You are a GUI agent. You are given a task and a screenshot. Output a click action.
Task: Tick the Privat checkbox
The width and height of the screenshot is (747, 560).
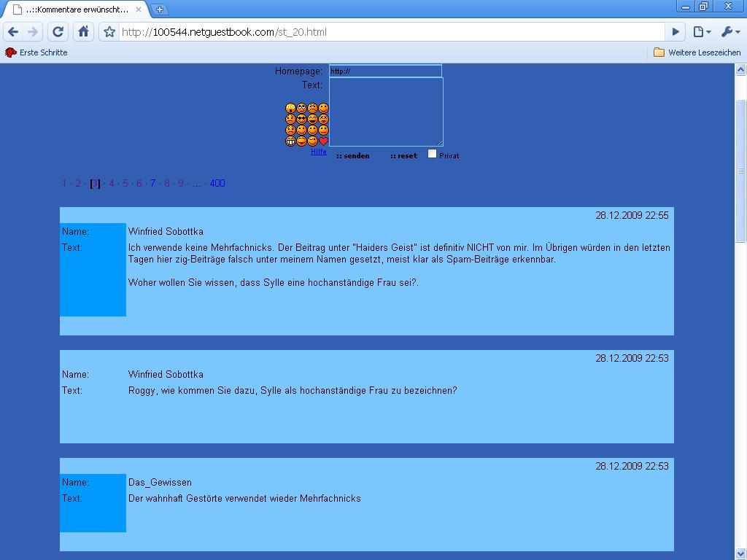(x=432, y=153)
